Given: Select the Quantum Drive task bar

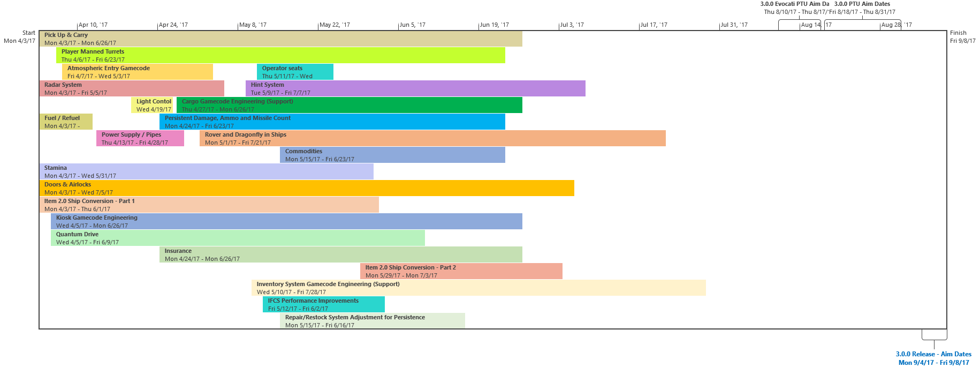Looking at the screenshot, I should tap(238, 238).
